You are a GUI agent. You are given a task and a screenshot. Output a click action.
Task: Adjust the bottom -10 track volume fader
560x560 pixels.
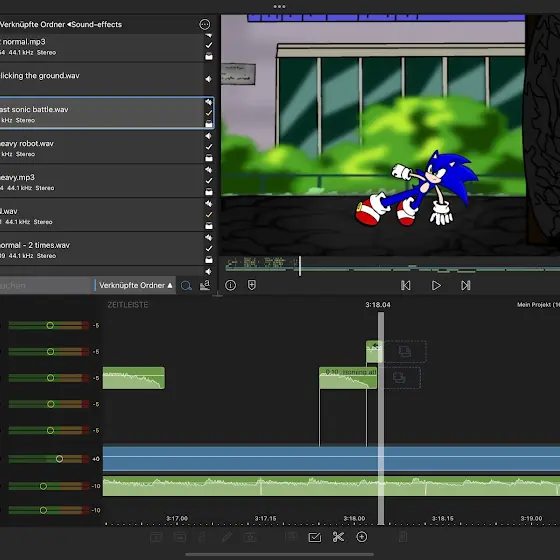pyautogui.click(x=43, y=510)
